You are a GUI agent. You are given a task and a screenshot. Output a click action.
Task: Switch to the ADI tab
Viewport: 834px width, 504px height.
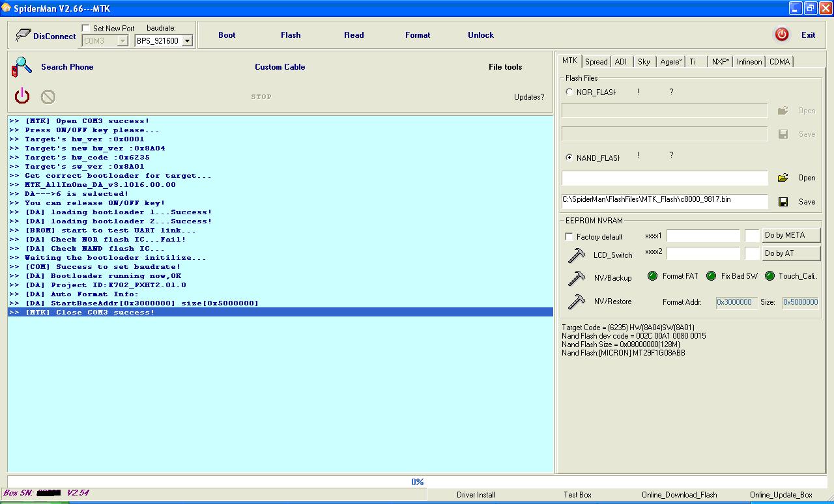point(621,62)
